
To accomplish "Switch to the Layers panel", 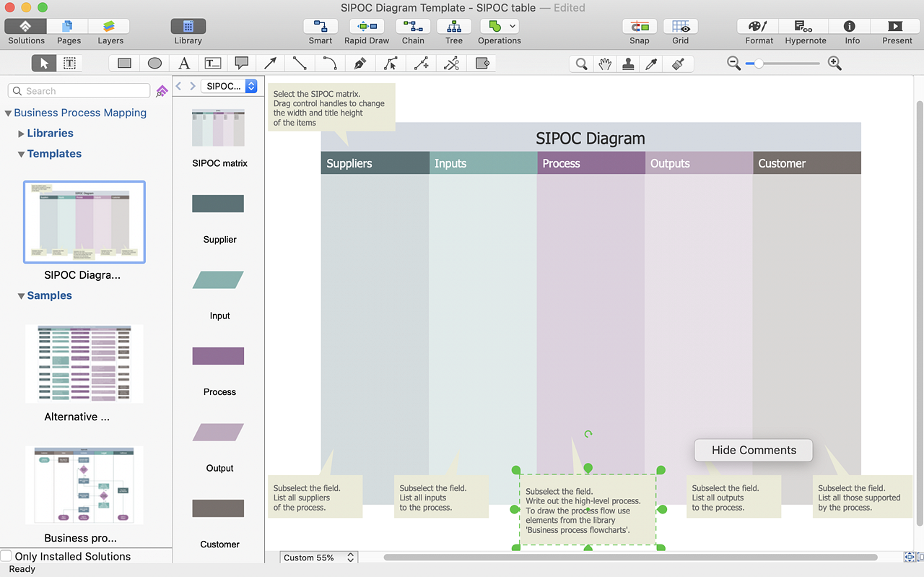I will point(110,29).
